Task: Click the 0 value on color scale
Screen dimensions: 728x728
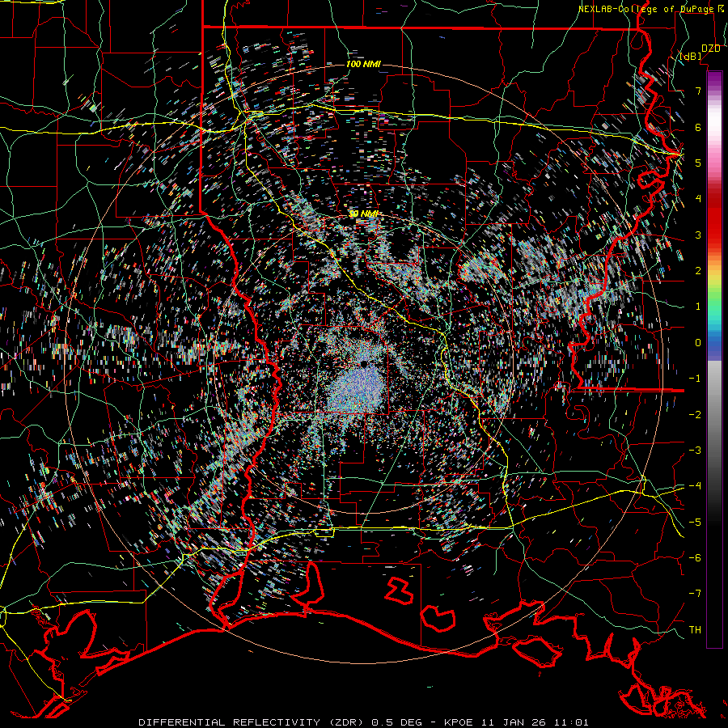Action: click(x=698, y=343)
